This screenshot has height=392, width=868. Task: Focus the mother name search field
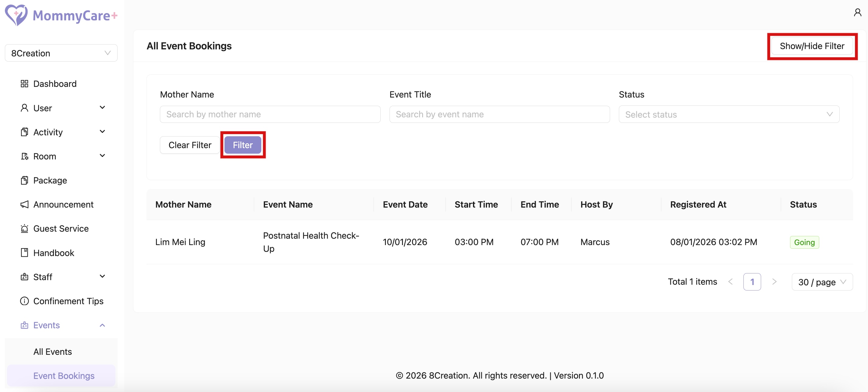(x=270, y=114)
